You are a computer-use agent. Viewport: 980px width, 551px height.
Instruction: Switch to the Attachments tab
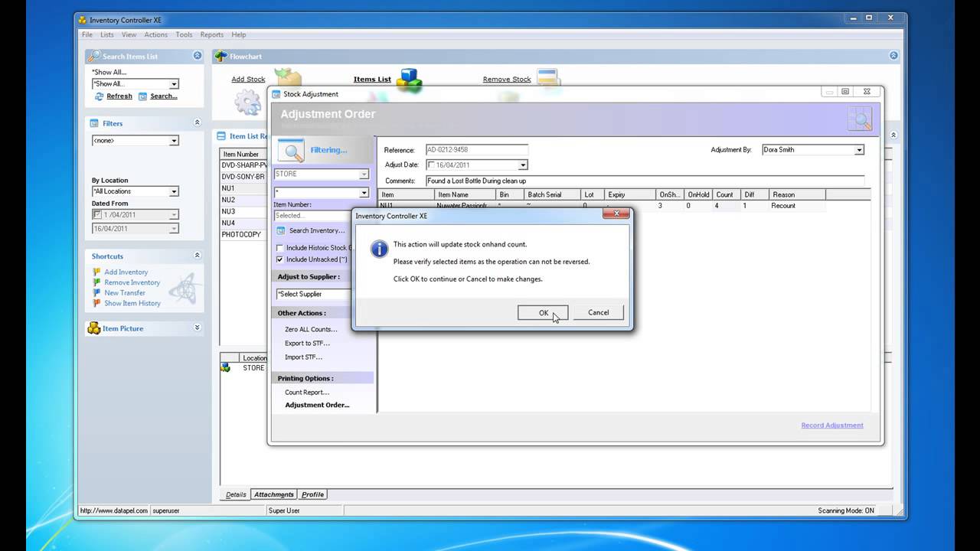pyautogui.click(x=273, y=494)
